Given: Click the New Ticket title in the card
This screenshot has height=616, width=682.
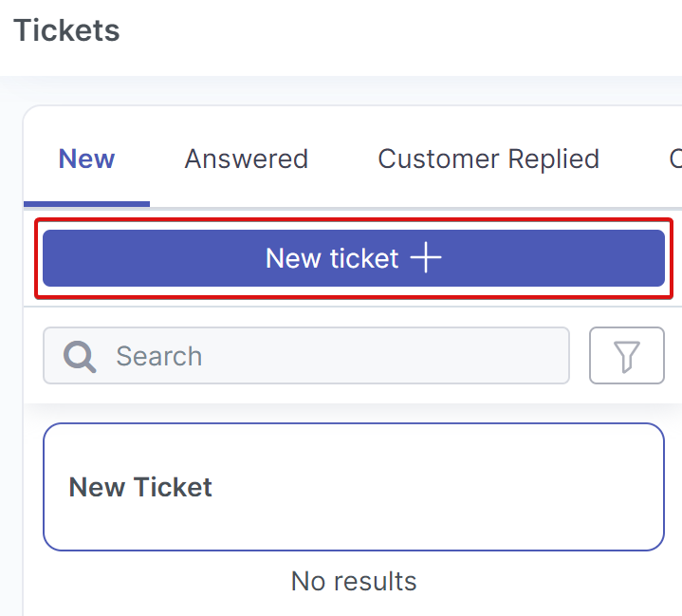Looking at the screenshot, I should [x=140, y=488].
